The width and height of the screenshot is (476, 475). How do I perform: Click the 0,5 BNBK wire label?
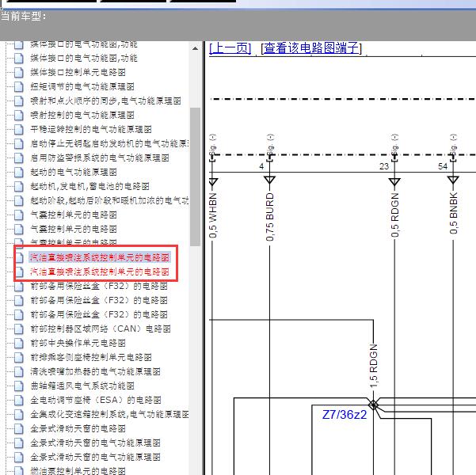pyautogui.click(x=453, y=213)
